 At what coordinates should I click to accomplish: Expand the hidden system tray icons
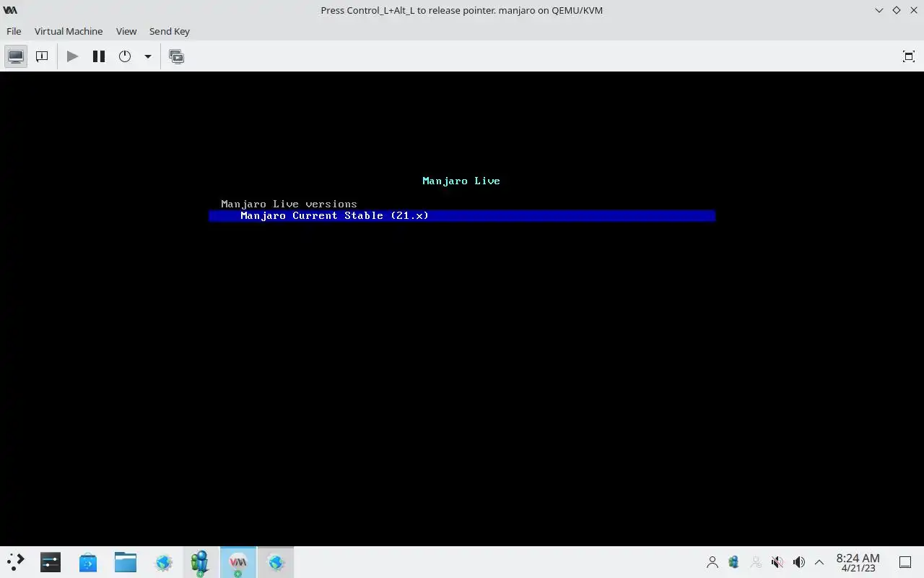point(819,561)
